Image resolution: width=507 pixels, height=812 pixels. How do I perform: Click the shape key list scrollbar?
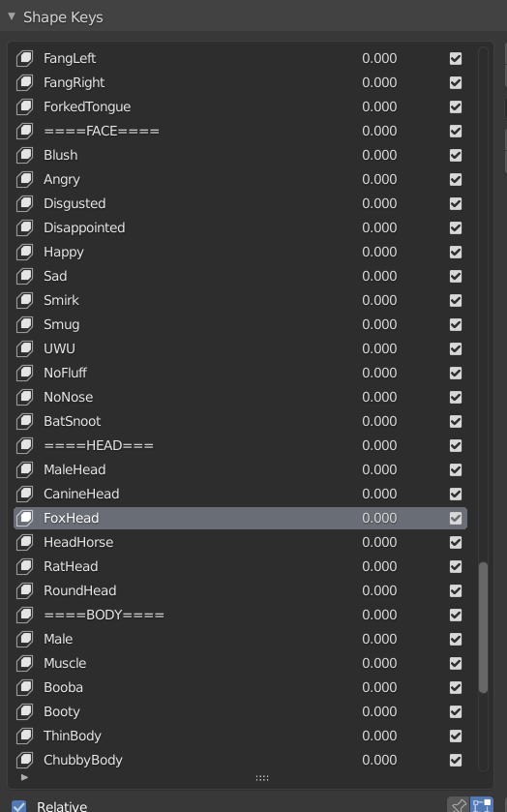(483, 627)
